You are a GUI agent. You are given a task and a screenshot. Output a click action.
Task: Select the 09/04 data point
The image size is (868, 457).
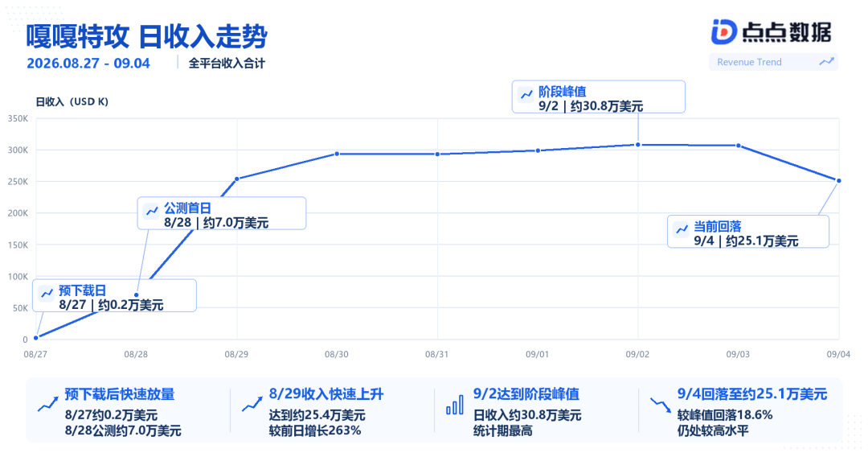[838, 180]
